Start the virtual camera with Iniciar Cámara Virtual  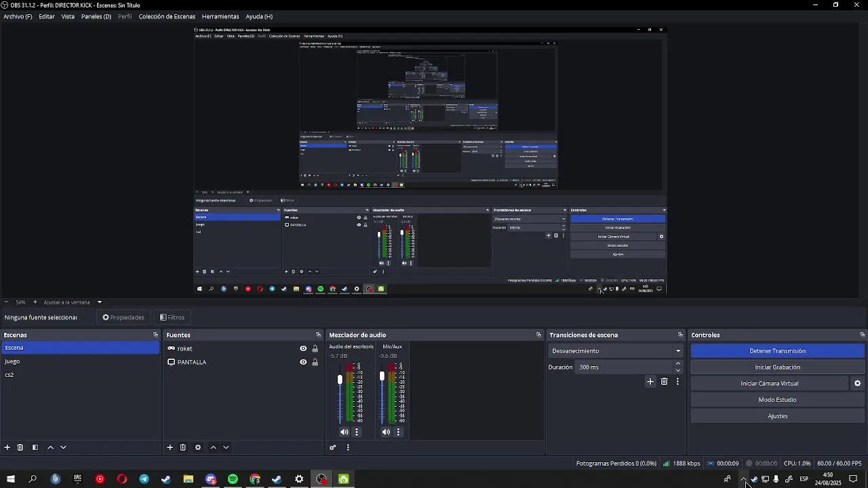(770, 384)
